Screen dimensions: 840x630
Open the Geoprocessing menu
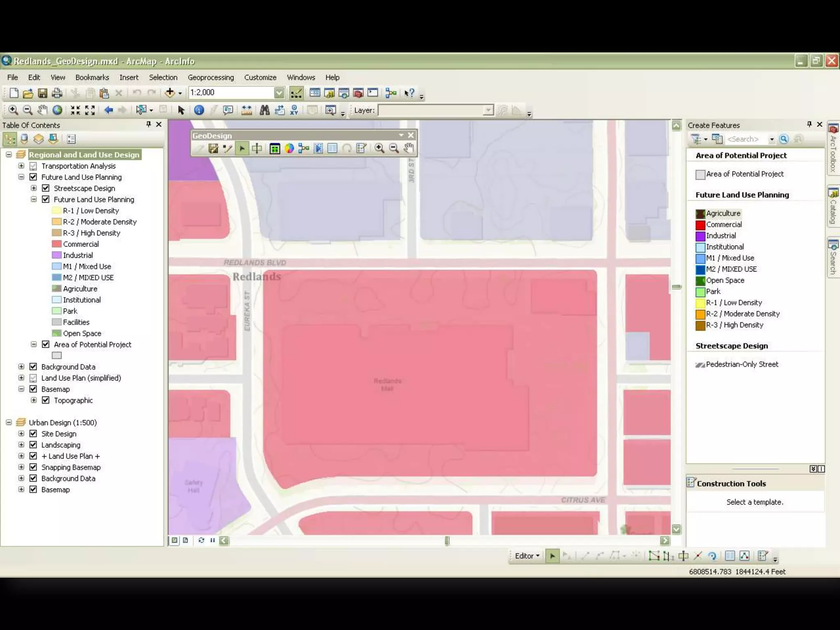[210, 78]
